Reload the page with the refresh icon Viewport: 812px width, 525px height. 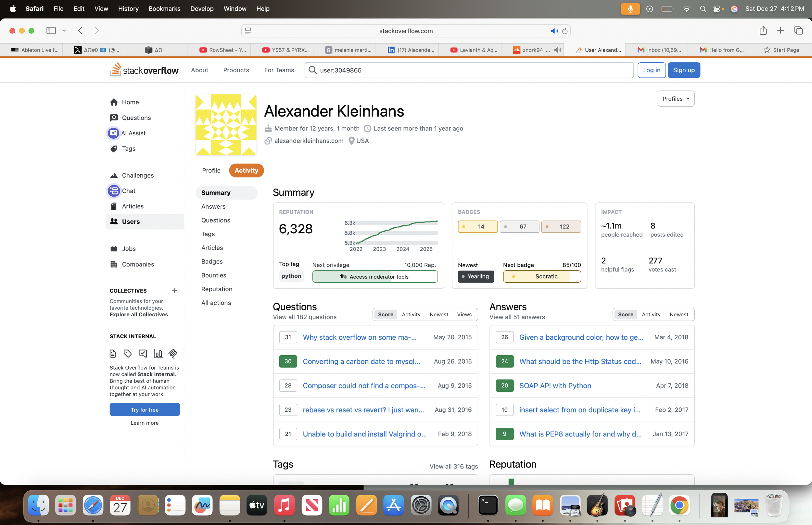[x=565, y=31]
